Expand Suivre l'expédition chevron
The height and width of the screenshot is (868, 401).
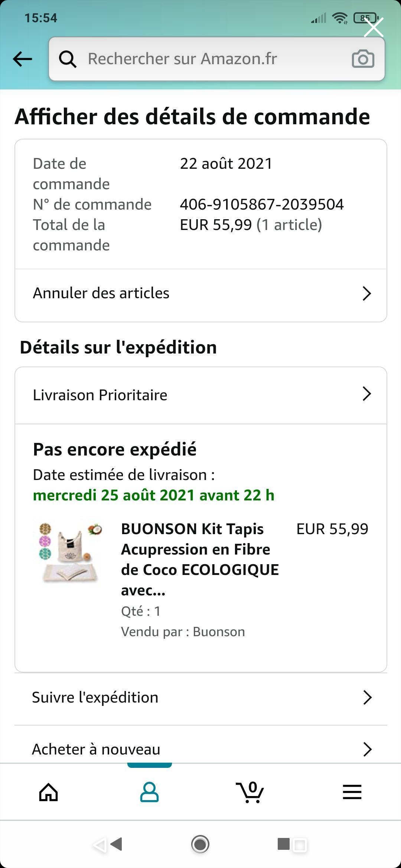coord(367,697)
